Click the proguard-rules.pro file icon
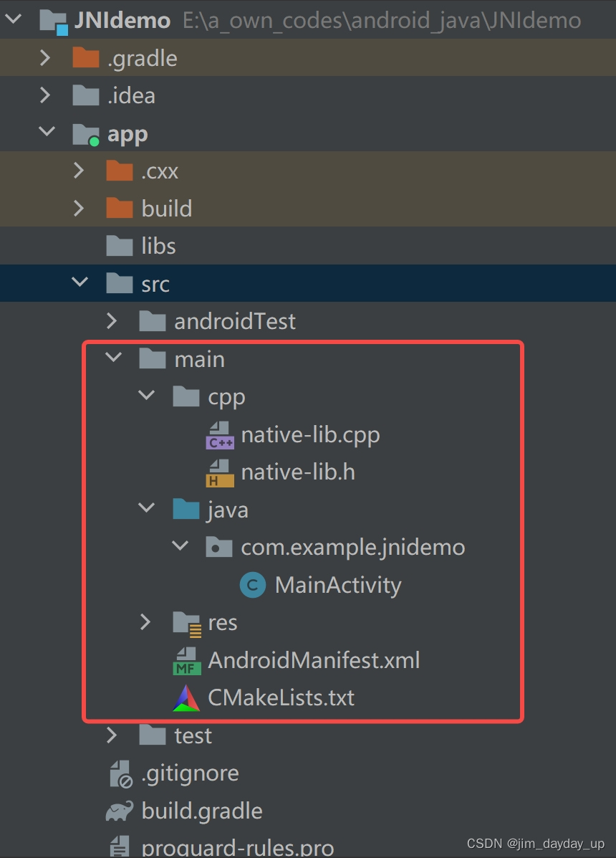The width and height of the screenshot is (616, 858). pos(120,846)
